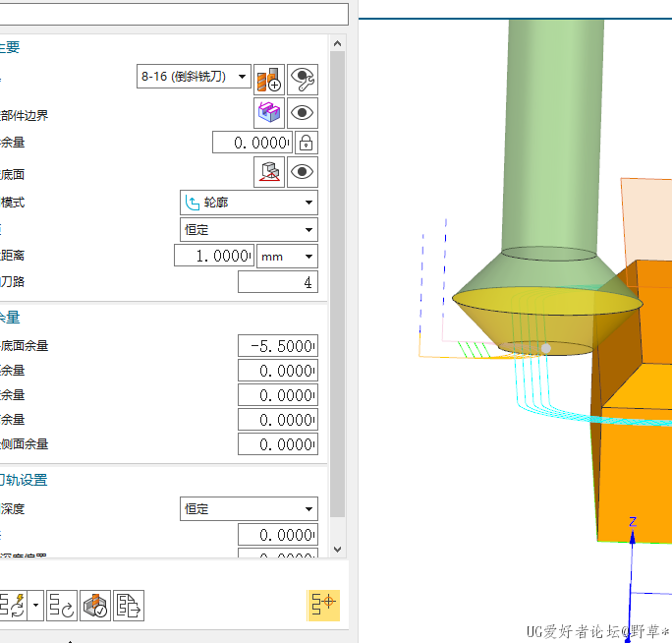This screenshot has width=672, height=643.
Task: Open the 轮廓 cut mode dropdown
Action: pyautogui.click(x=249, y=203)
